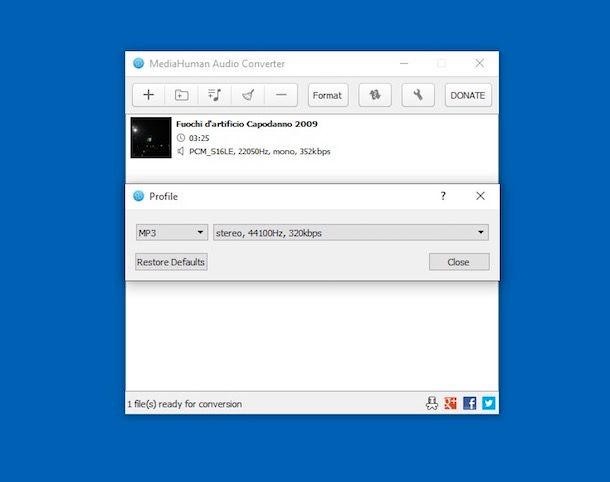Click the Add folder icon
610x482 pixels.
pos(181,95)
